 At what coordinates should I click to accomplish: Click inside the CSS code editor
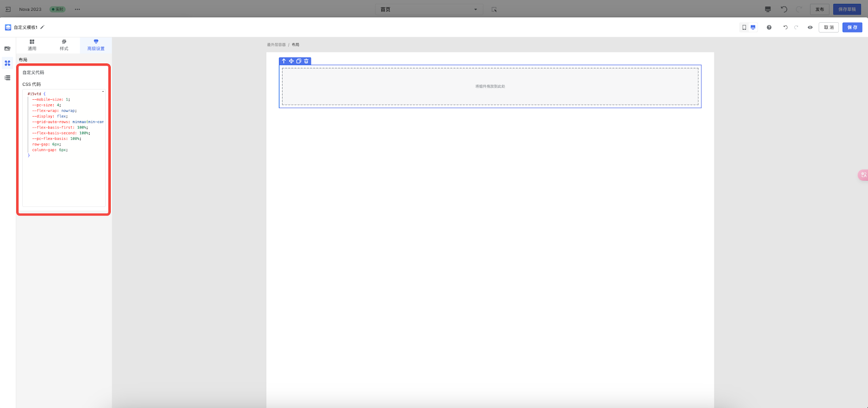[x=64, y=174]
